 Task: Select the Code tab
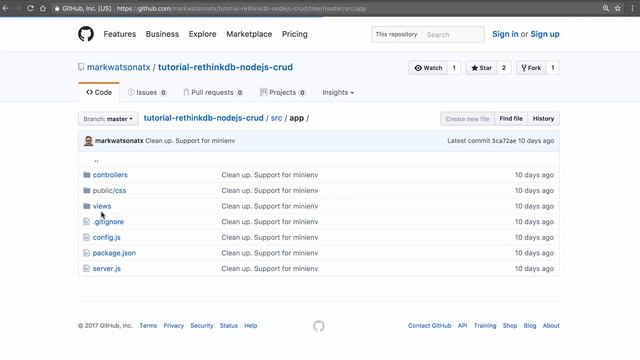tap(99, 92)
